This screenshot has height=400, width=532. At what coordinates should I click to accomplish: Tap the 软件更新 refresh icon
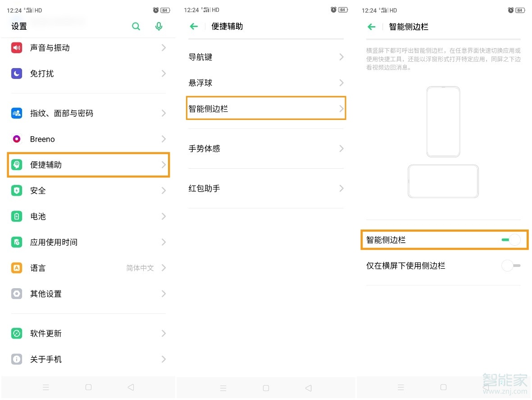point(17,333)
